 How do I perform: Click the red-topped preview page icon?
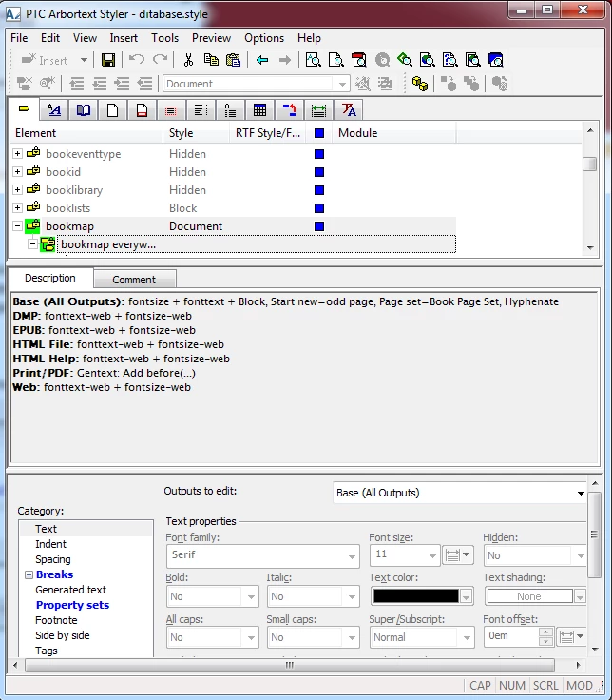point(358,59)
